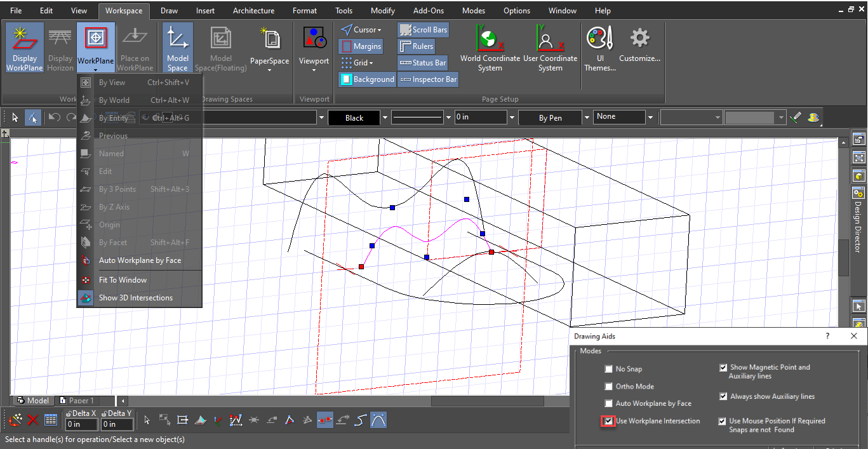Image resolution: width=868 pixels, height=449 pixels.
Task: Click the Select arrow tool in toolbar
Action: pyautogui.click(x=15, y=117)
